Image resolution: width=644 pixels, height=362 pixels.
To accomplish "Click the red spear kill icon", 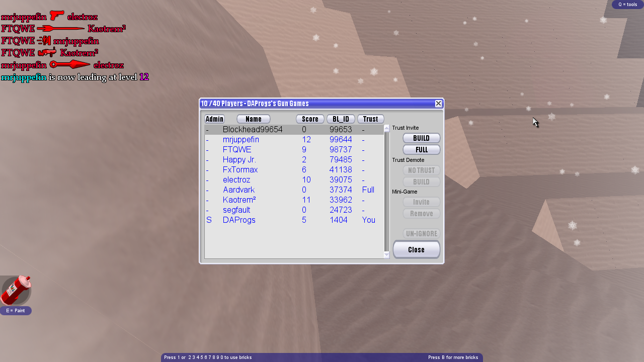I will (x=61, y=29).
